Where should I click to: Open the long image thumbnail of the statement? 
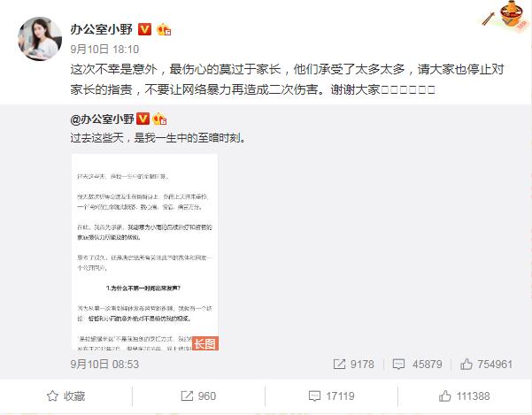pos(145,252)
